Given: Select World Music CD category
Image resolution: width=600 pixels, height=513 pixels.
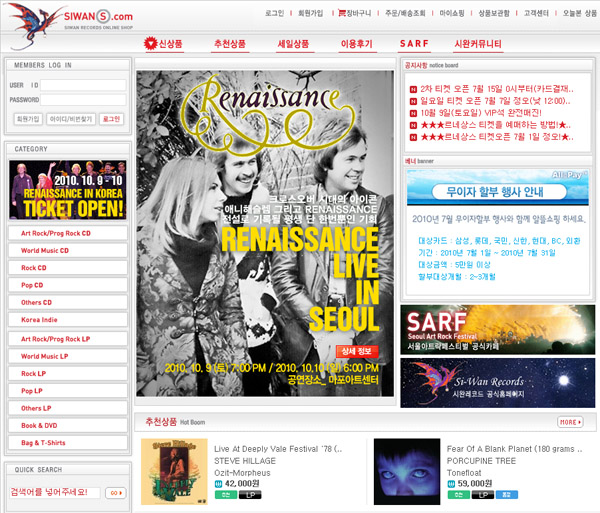Looking at the screenshot, I should [x=68, y=251].
